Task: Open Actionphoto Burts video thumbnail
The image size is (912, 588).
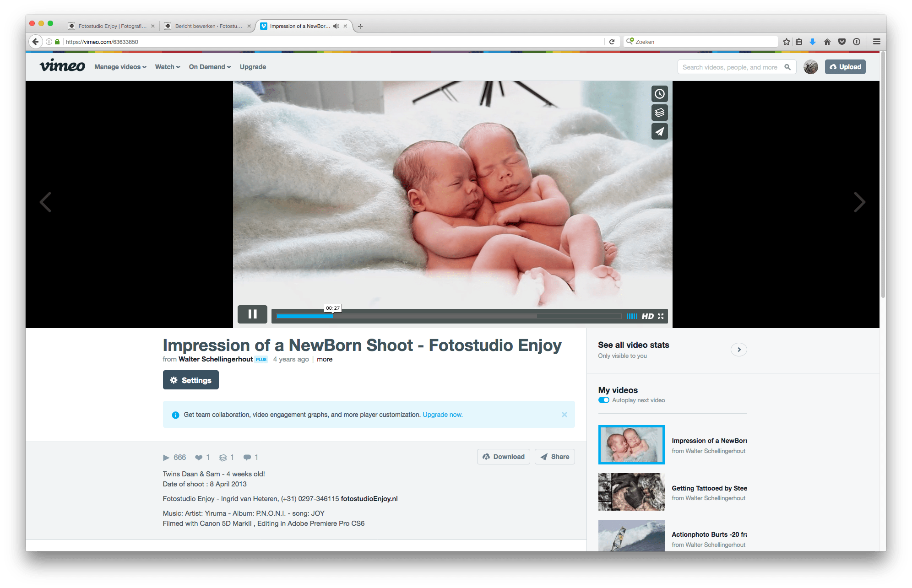Action: pos(631,535)
